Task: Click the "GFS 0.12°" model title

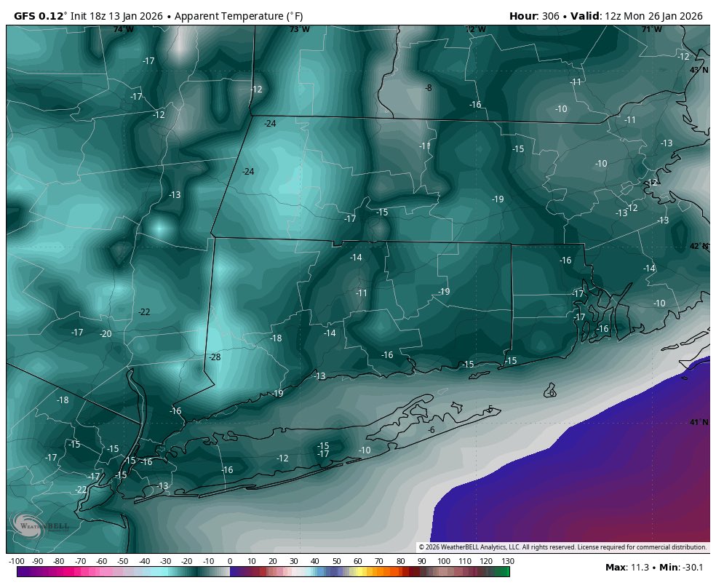Action: tap(40, 16)
